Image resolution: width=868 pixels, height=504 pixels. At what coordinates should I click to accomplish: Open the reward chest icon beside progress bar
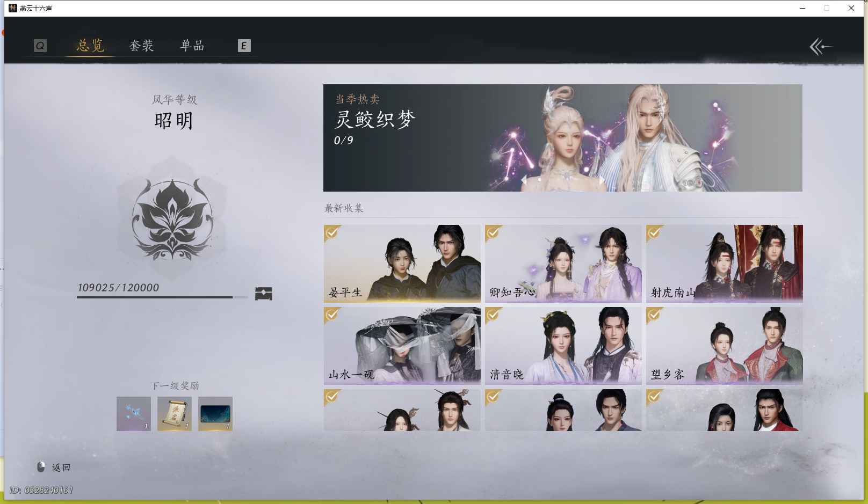tap(263, 294)
